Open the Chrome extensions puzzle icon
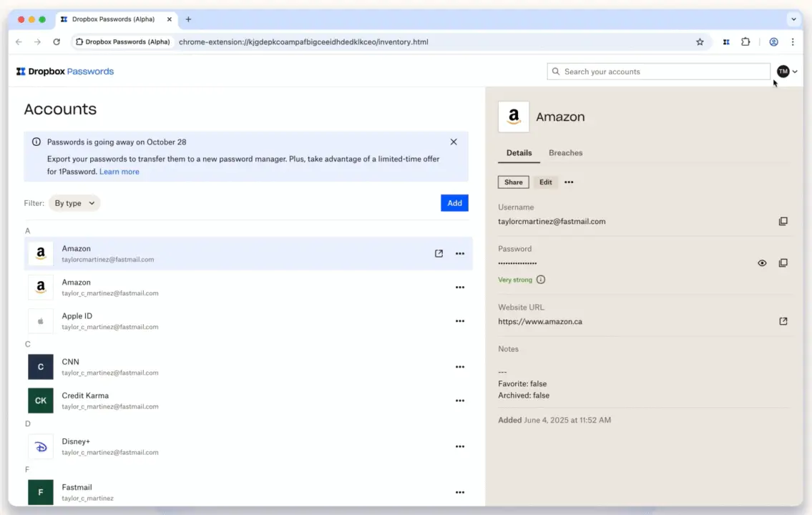This screenshot has height=515, width=812. [x=745, y=42]
